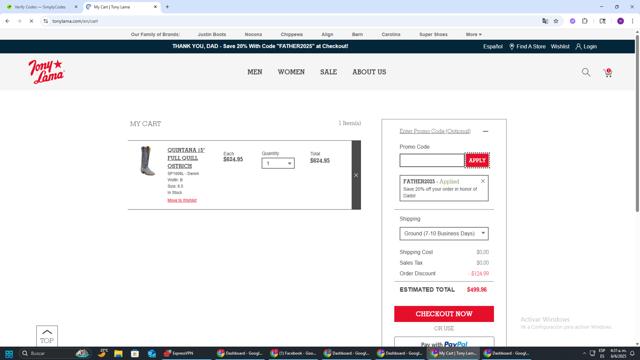Click Enter Promo Code (Optional) link
This screenshot has width=640, height=360.
pyautogui.click(x=435, y=131)
